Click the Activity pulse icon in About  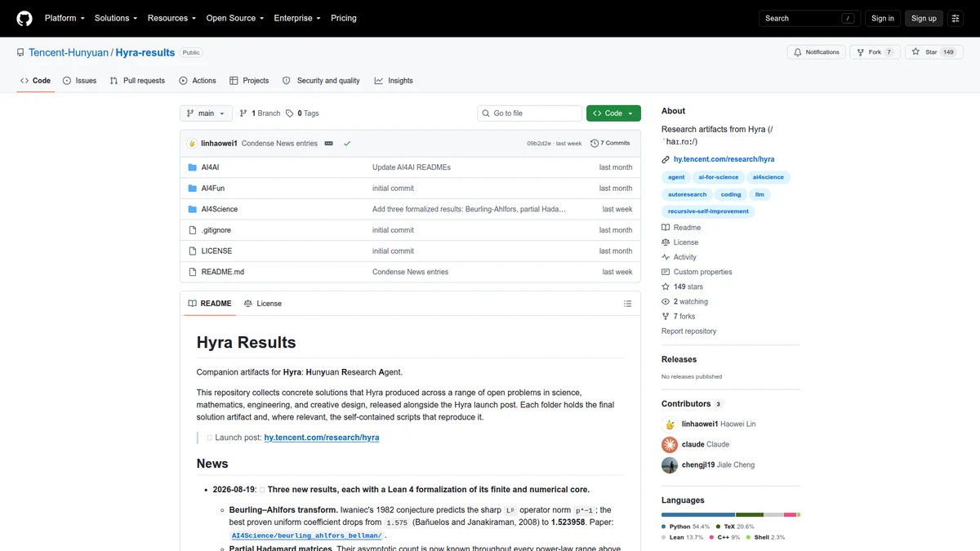pos(666,257)
